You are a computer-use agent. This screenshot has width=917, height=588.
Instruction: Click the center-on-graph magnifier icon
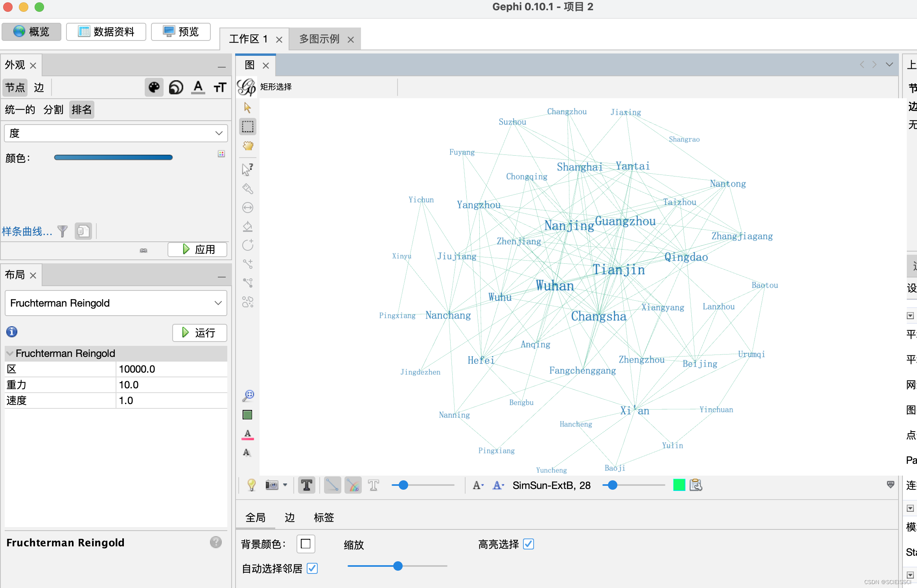[x=247, y=396]
